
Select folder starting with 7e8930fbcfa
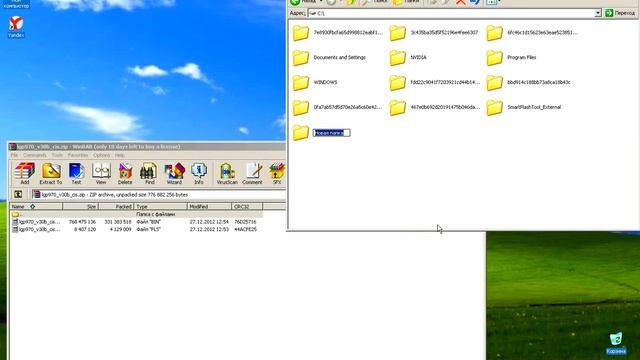338,33
